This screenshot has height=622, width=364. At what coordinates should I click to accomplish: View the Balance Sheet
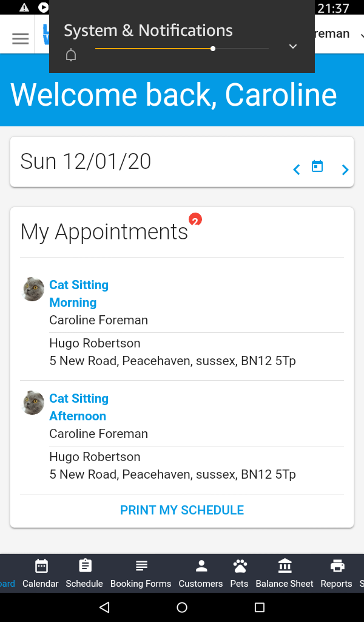click(x=285, y=572)
